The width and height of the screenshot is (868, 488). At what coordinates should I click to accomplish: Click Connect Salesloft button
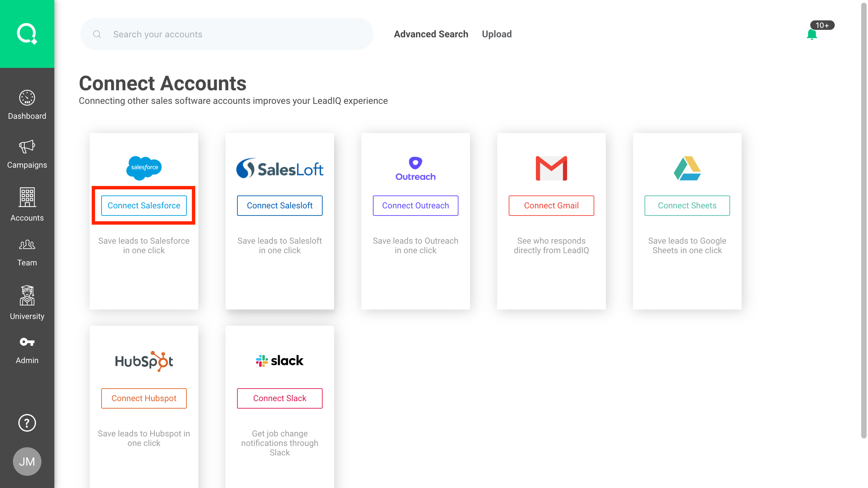point(279,206)
